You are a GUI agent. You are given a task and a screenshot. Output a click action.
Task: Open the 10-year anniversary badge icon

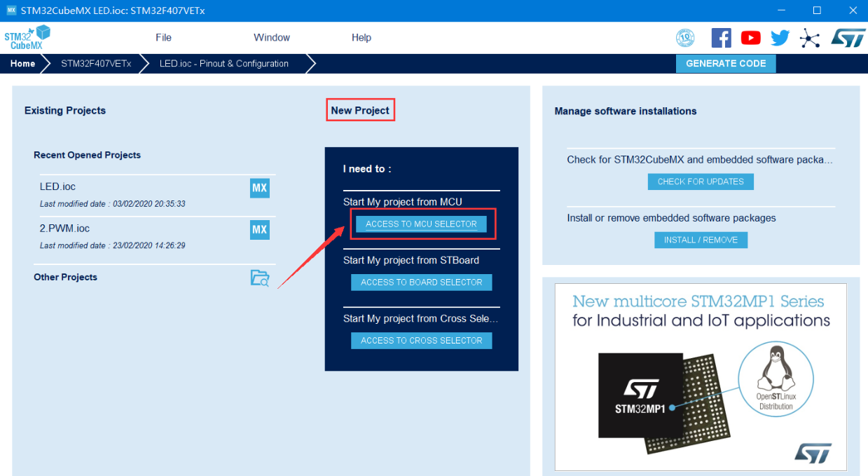[x=684, y=38]
